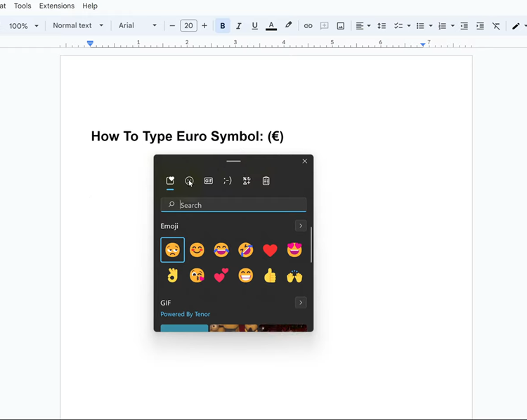Click the right indent marker on ruler
The image size is (527, 420).
coord(423,44)
